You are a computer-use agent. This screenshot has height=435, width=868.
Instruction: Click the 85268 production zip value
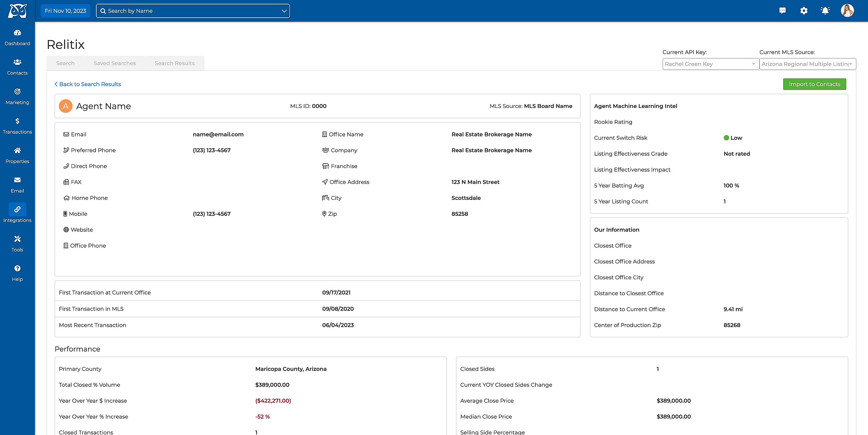(x=732, y=325)
